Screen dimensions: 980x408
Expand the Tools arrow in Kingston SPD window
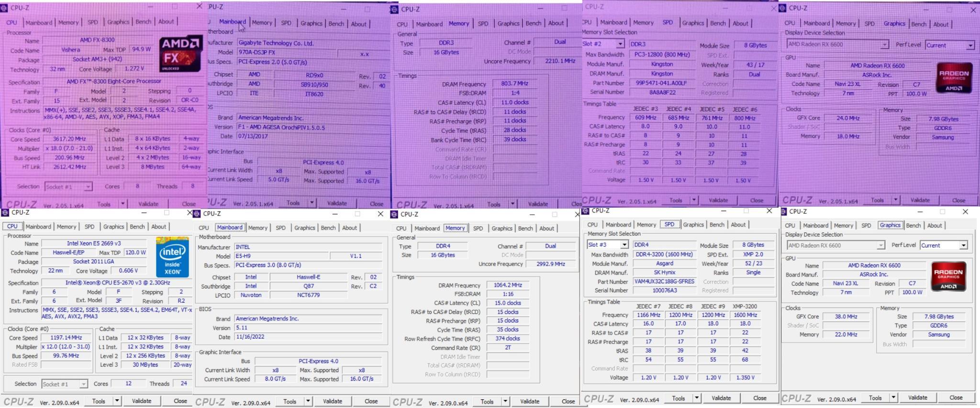(694, 200)
